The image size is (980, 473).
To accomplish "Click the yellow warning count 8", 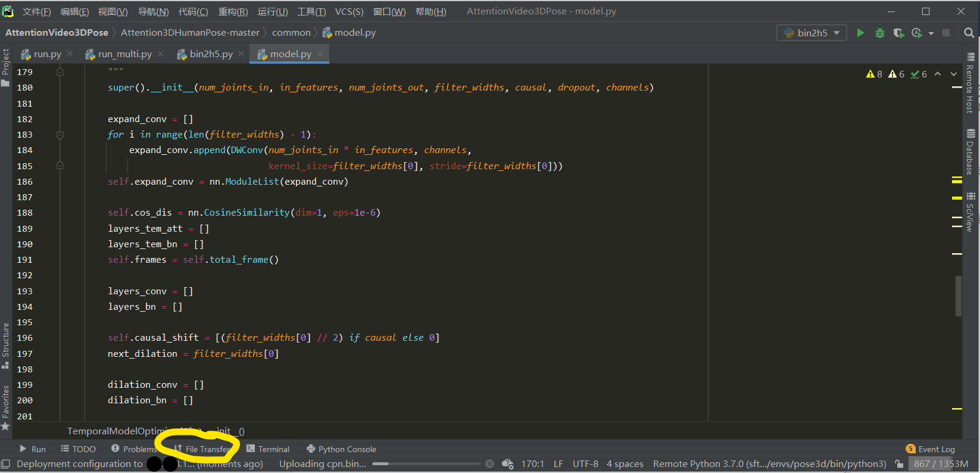I will click(x=875, y=74).
